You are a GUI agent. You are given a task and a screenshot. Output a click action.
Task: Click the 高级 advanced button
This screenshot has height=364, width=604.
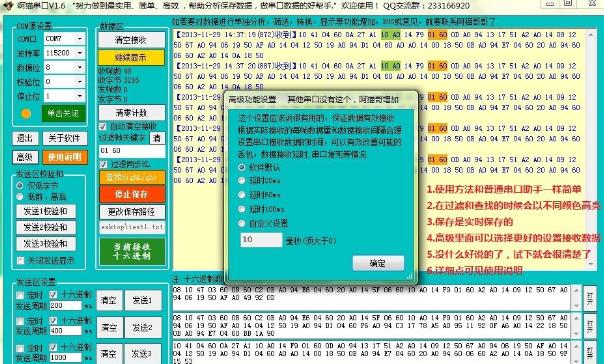(x=25, y=157)
